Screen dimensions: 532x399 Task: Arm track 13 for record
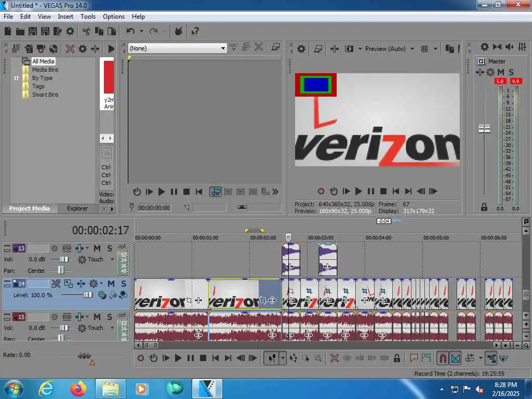pos(54,249)
